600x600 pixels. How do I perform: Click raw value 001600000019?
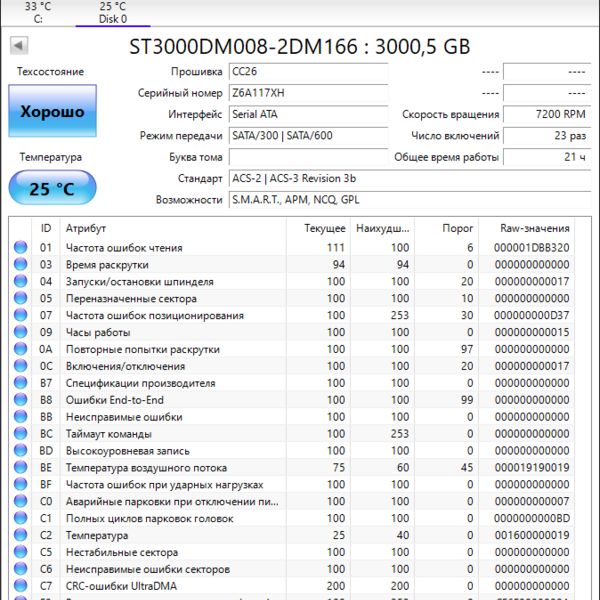[532, 535]
